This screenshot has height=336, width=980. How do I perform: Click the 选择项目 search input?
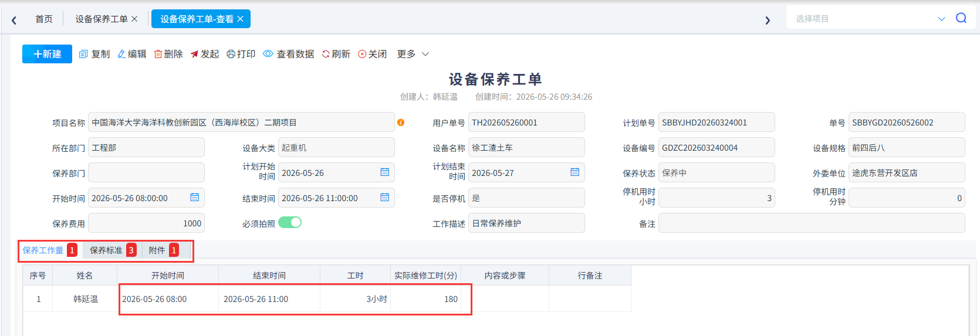[x=863, y=19]
